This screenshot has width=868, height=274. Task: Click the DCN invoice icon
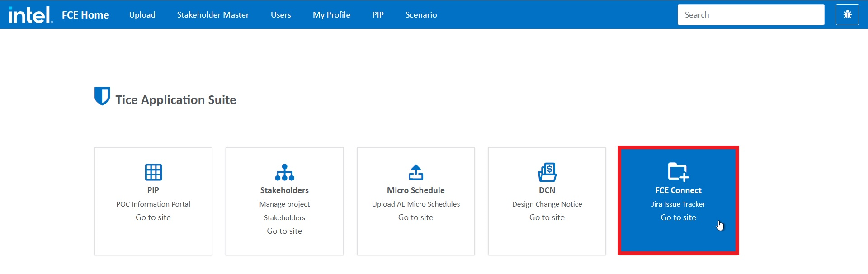pyautogui.click(x=547, y=172)
